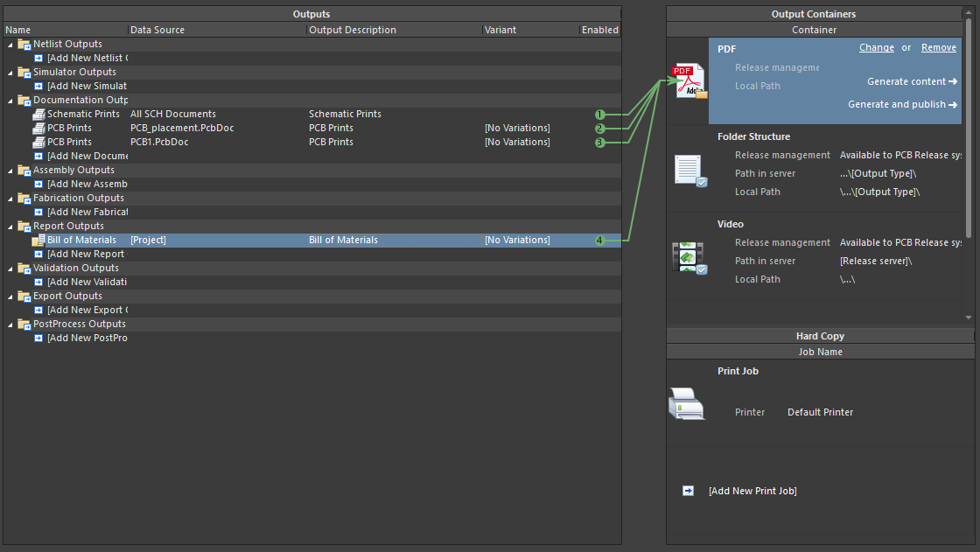Click the Print Job printer icon
The image size is (980, 552).
point(686,404)
